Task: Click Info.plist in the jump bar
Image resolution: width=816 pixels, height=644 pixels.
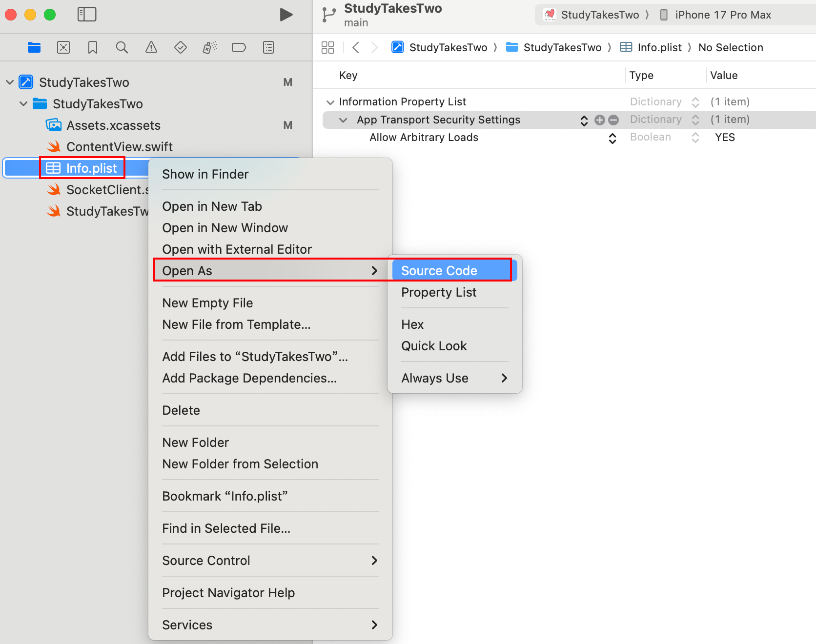Action: pyautogui.click(x=651, y=47)
